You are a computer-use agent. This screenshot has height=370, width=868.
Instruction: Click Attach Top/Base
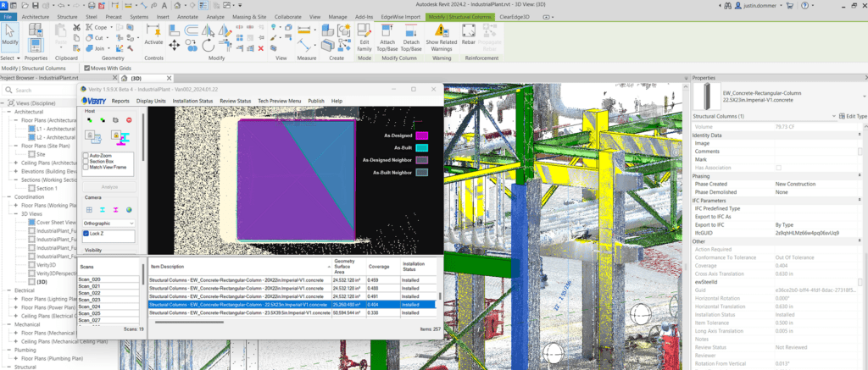387,37
